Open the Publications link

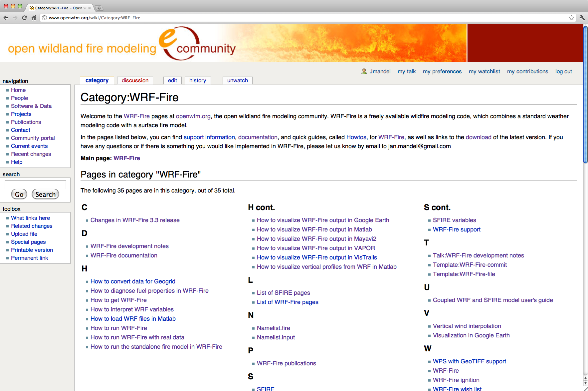point(26,122)
